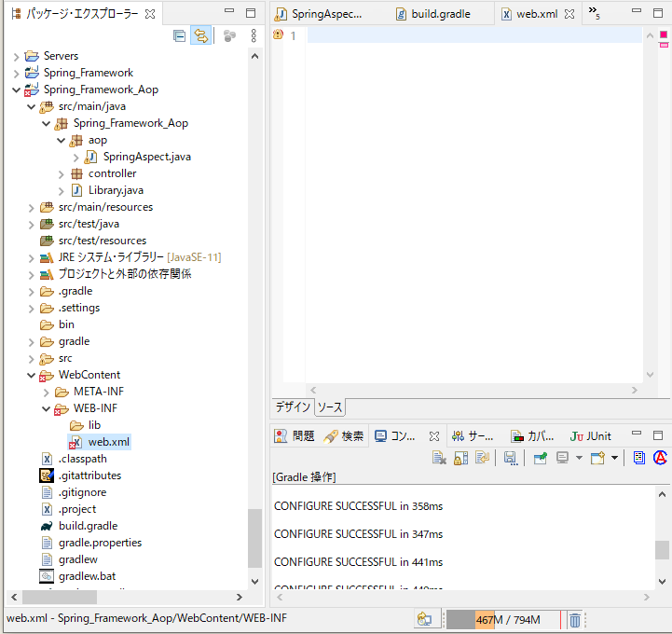Click the Clear Console icon

(x=439, y=458)
